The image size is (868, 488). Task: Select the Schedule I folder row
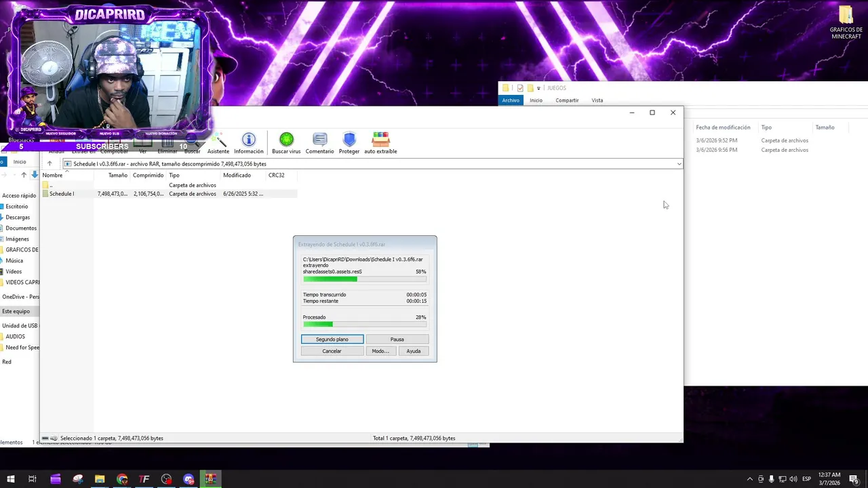coord(169,194)
